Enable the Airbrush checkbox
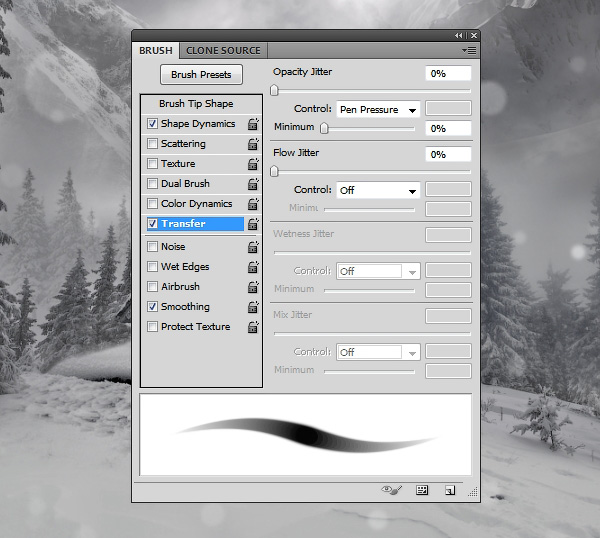Screen dimensions: 600x538 pyautogui.click(x=152, y=286)
